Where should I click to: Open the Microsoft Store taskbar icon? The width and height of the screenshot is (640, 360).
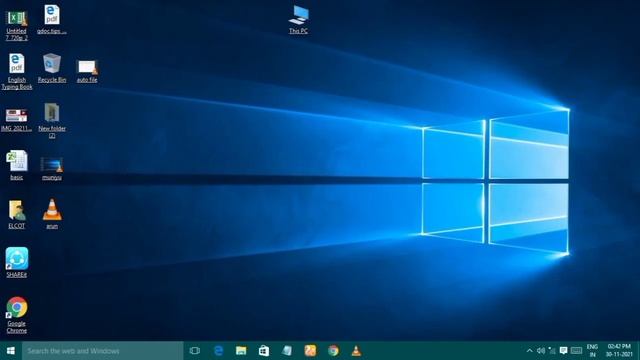[x=264, y=351]
